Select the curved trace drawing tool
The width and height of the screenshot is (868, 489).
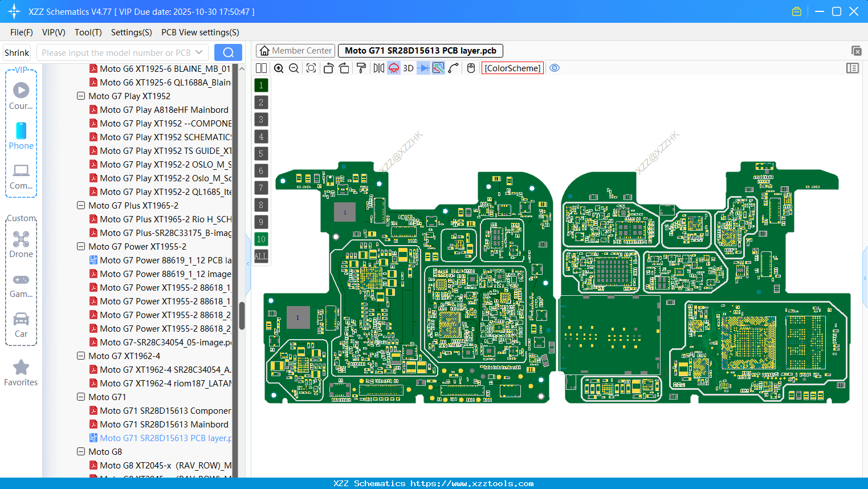453,68
